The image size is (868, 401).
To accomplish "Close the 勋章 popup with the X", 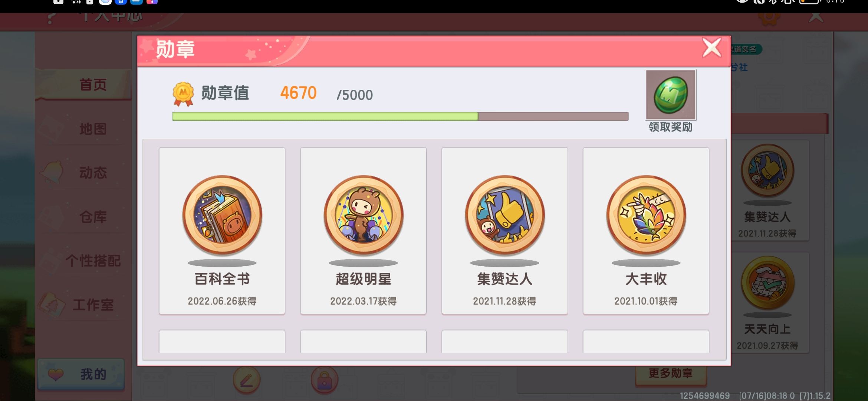I will pos(712,48).
